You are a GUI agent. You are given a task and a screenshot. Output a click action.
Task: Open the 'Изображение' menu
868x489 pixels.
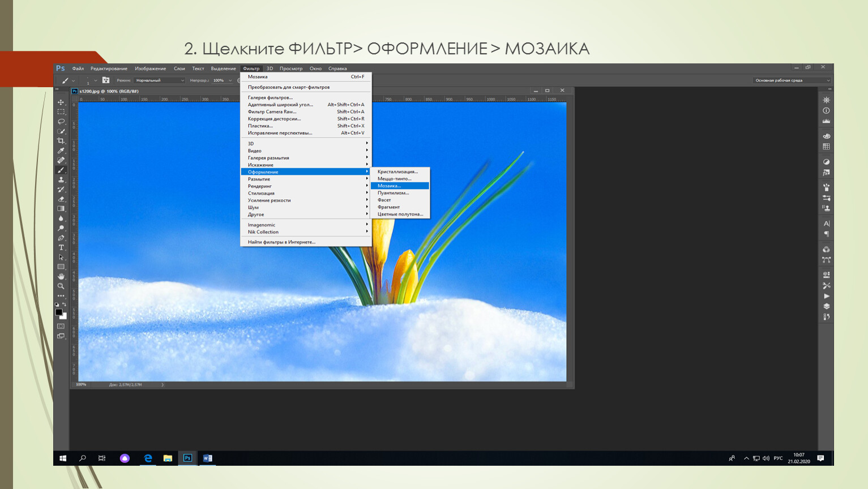[150, 68]
